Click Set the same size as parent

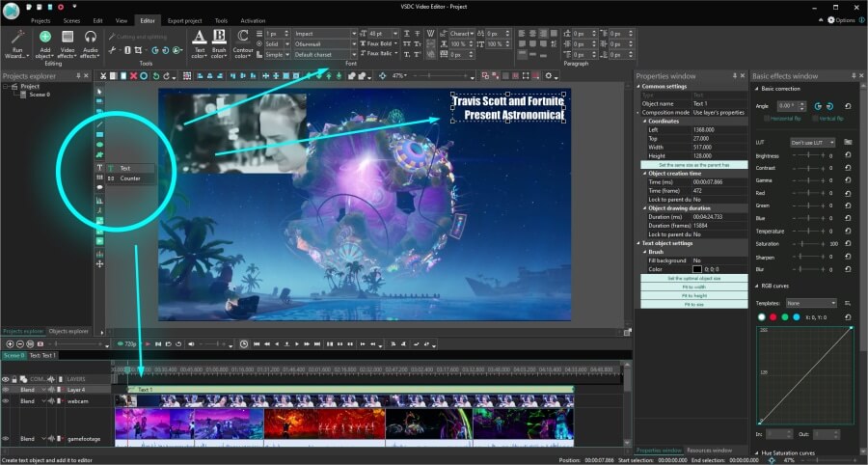(x=693, y=164)
